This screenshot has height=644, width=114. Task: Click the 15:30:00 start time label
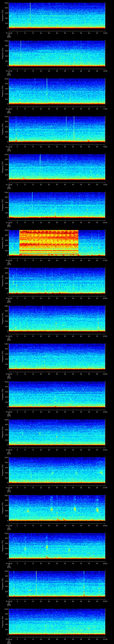pos(9,639)
